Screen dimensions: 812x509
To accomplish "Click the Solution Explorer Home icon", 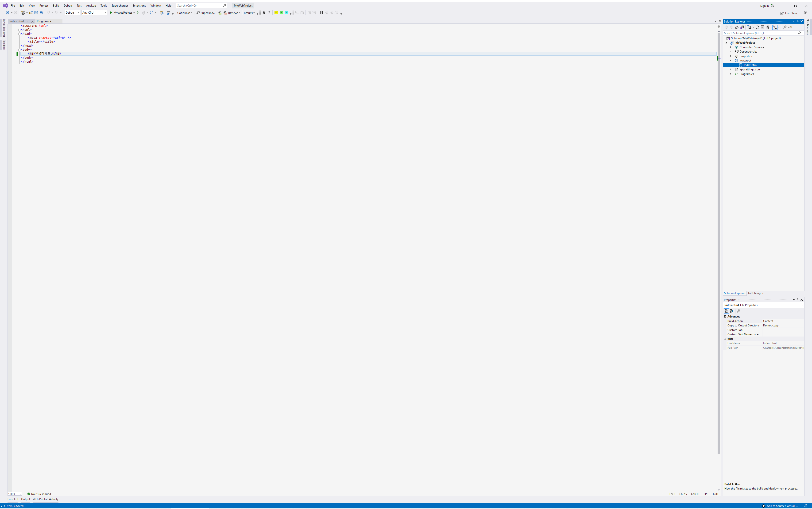I will [737, 27].
